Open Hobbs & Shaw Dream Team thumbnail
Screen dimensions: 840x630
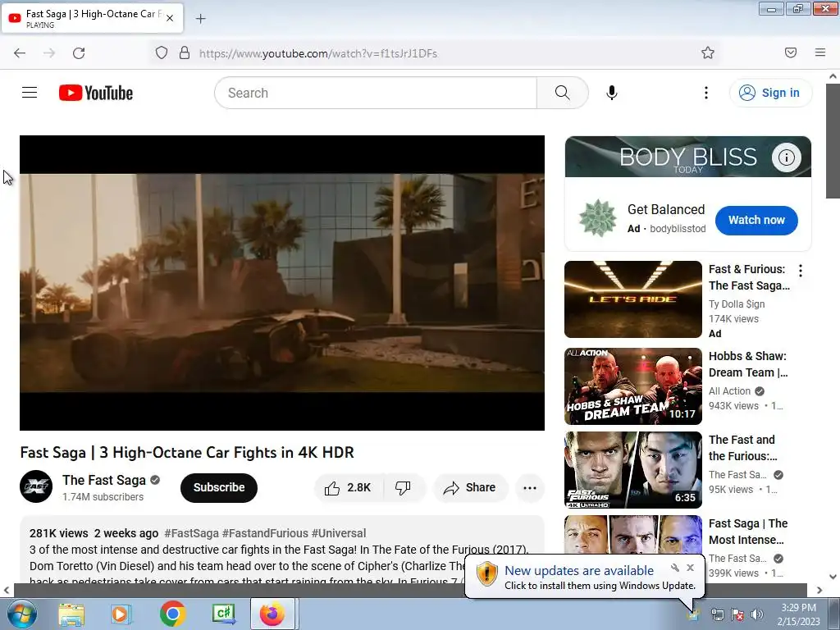pyautogui.click(x=632, y=386)
